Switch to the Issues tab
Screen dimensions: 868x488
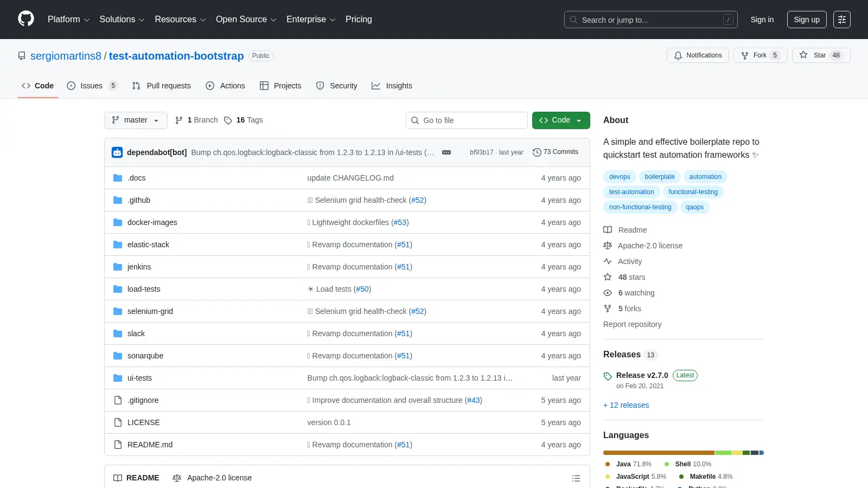coord(92,86)
